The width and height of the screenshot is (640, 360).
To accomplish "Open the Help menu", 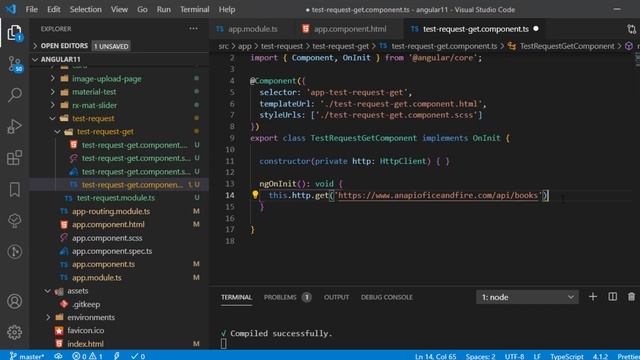I will 227,9.
